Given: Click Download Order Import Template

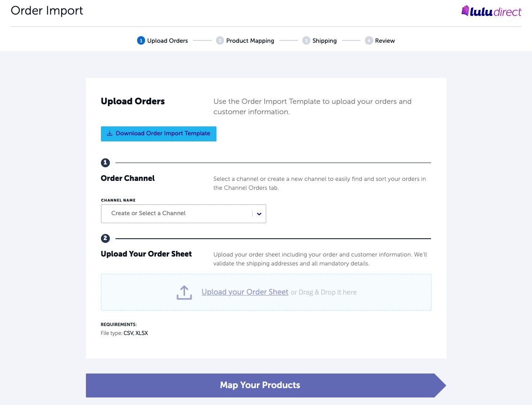Looking at the screenshot, I should [158, 134].
